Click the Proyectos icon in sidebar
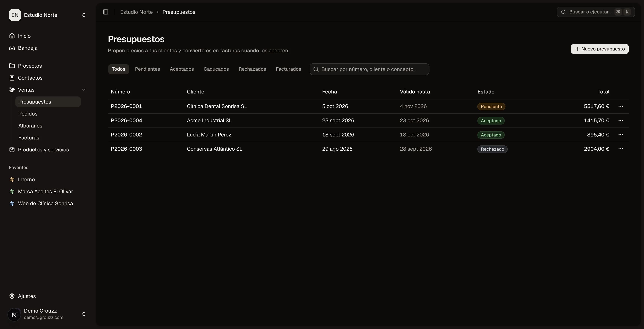This screenshot has width=644, height=329. (12, 66)
